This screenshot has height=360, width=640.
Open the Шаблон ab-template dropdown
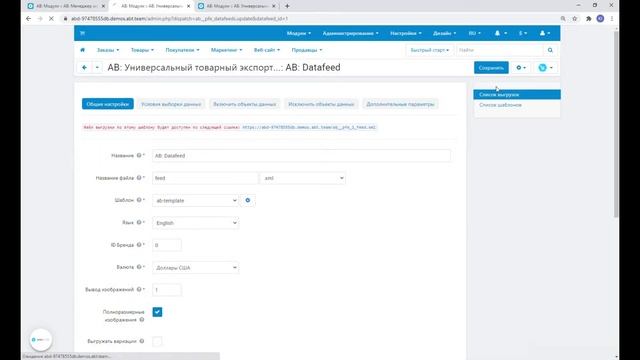[196, 200]
